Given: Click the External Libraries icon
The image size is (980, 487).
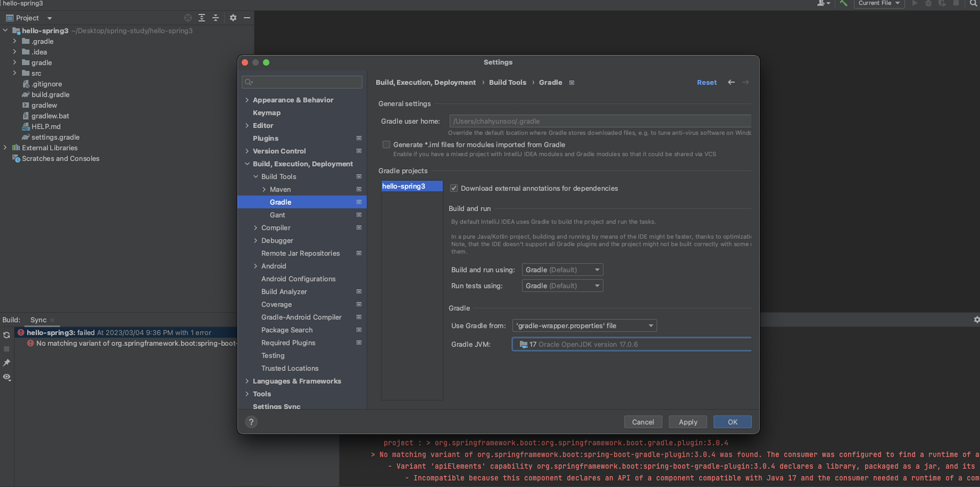Looking at the screenshot, I should [16, 148].
